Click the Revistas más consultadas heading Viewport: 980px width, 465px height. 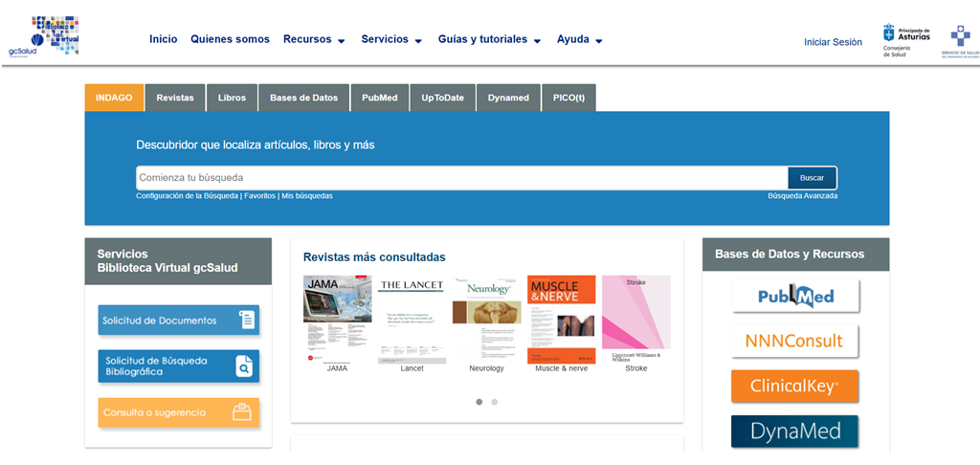pyautogui.click(x=374, y=256)
